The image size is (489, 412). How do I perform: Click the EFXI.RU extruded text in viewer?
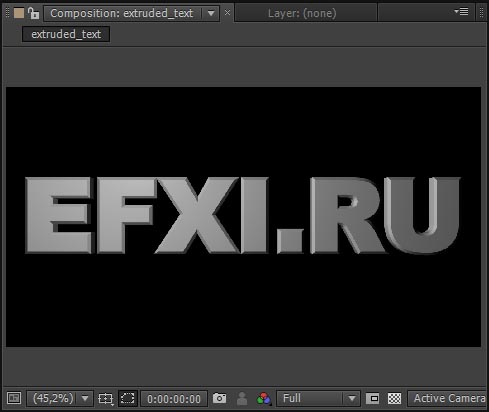[x=243, y=215]
